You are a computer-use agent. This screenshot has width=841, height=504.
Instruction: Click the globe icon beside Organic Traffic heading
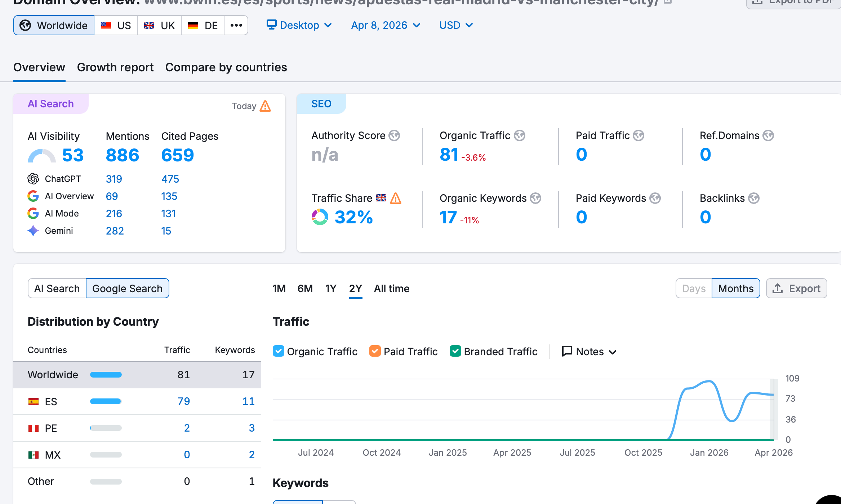[519, 135]
